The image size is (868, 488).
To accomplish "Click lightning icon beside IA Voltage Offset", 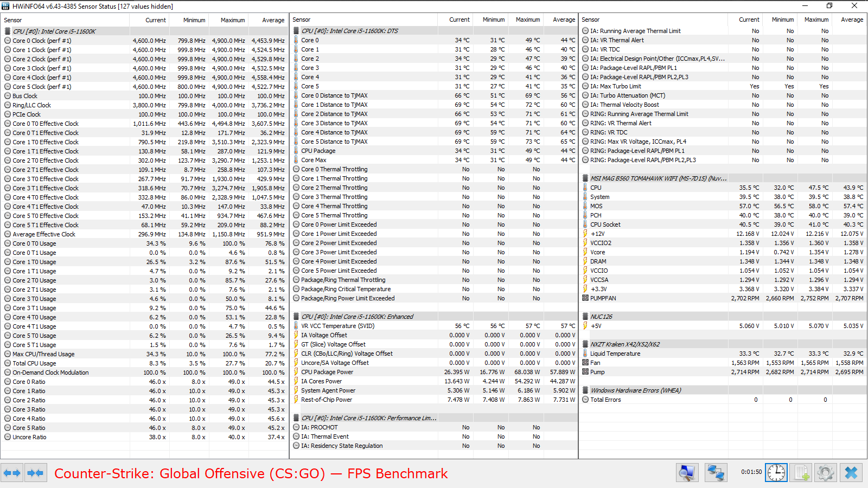I will [296, 335].
